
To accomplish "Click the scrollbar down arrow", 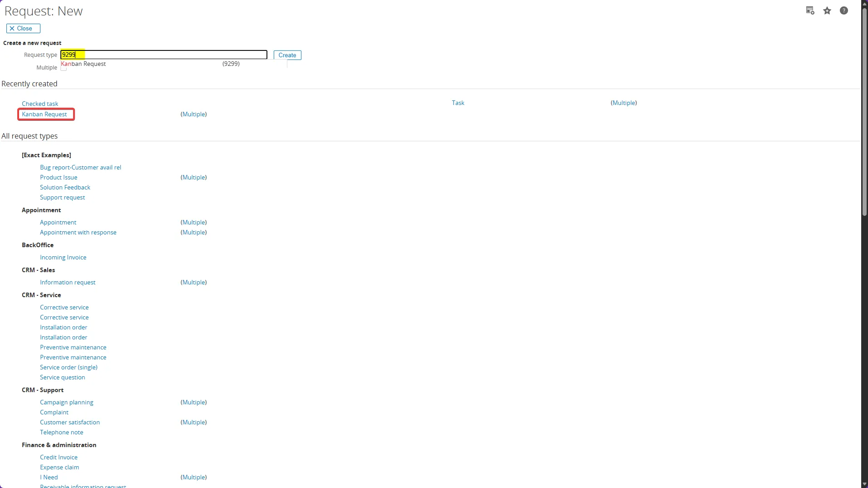I will tap(864, 484).
